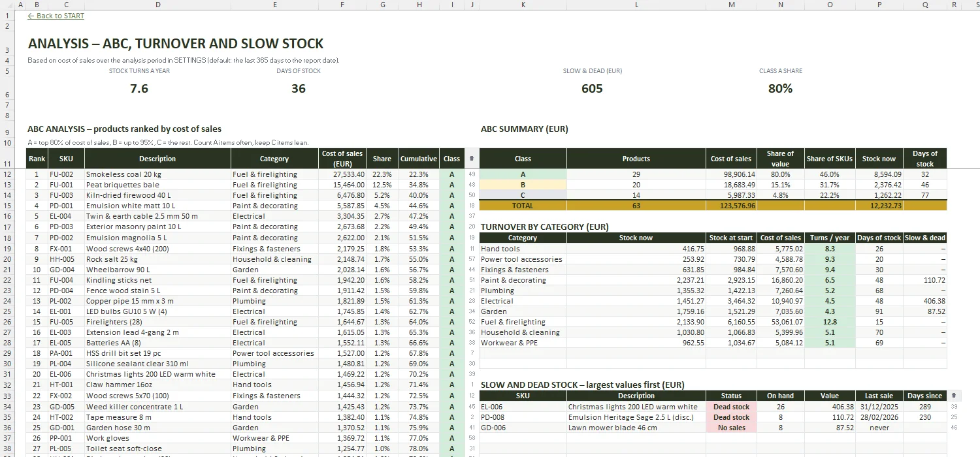Select Class A cost of sales 98,906.14
Image resolution: width=980 pixels, height=457 pixels.
(x=731, y=174)
